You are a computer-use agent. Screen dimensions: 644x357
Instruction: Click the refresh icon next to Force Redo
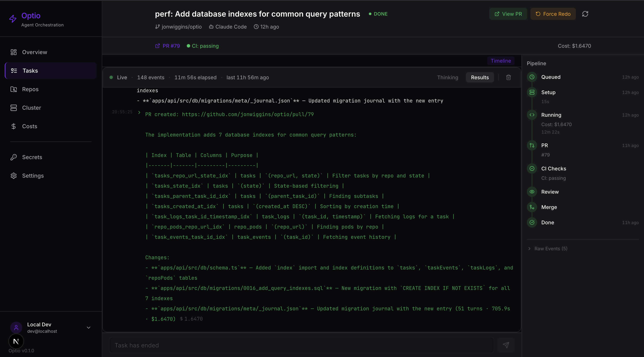click(x=585, y=14)
